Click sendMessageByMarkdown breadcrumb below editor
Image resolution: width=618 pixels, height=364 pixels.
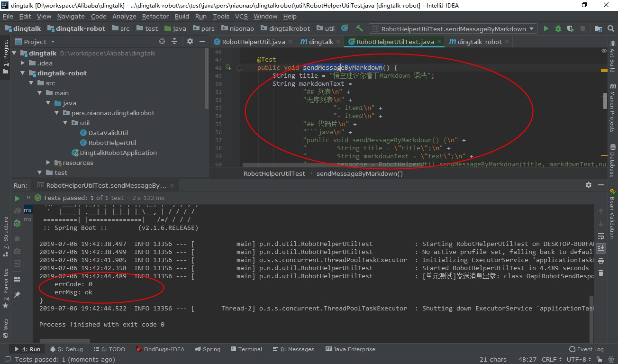click(x=360, y=173)
